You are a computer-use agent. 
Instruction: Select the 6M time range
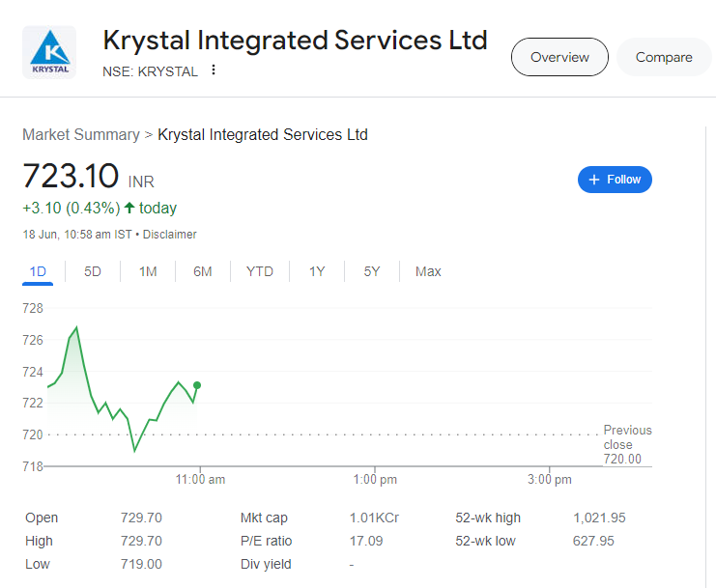[x=202, y=272]
